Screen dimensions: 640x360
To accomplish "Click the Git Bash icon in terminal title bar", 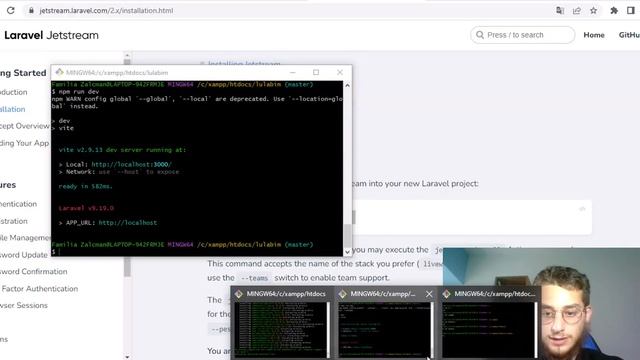I will [x=60, y=72].
